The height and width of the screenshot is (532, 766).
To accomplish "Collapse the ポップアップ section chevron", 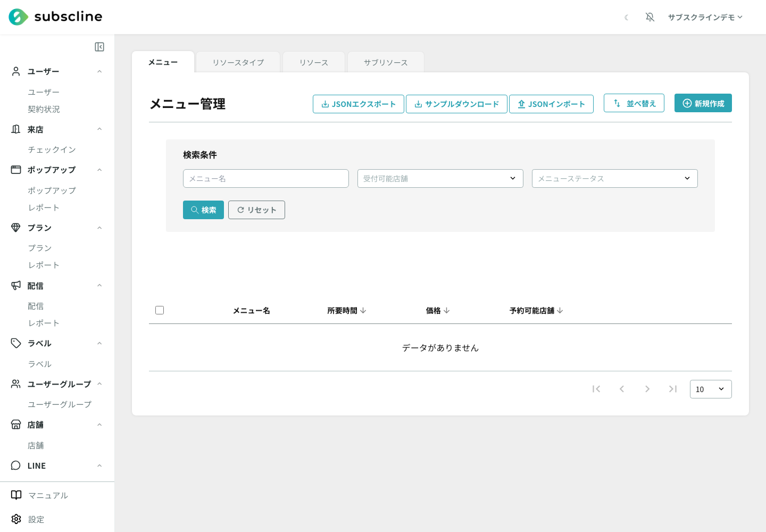I will [x=99, y=170].
